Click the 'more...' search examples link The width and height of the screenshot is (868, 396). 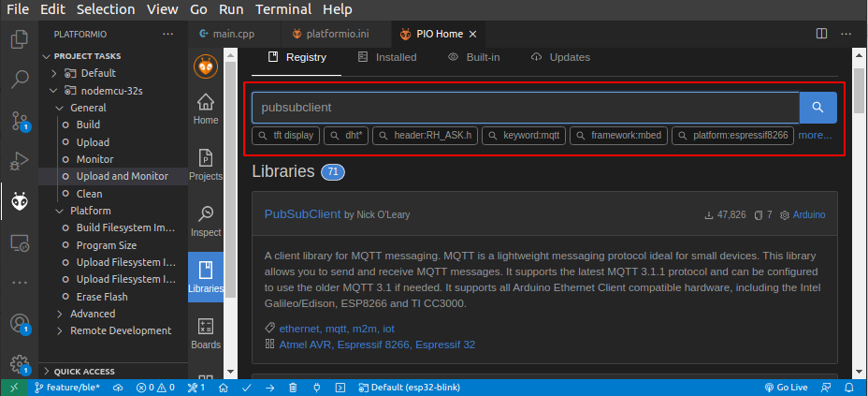pyautogui.click(x=815, y=135)
